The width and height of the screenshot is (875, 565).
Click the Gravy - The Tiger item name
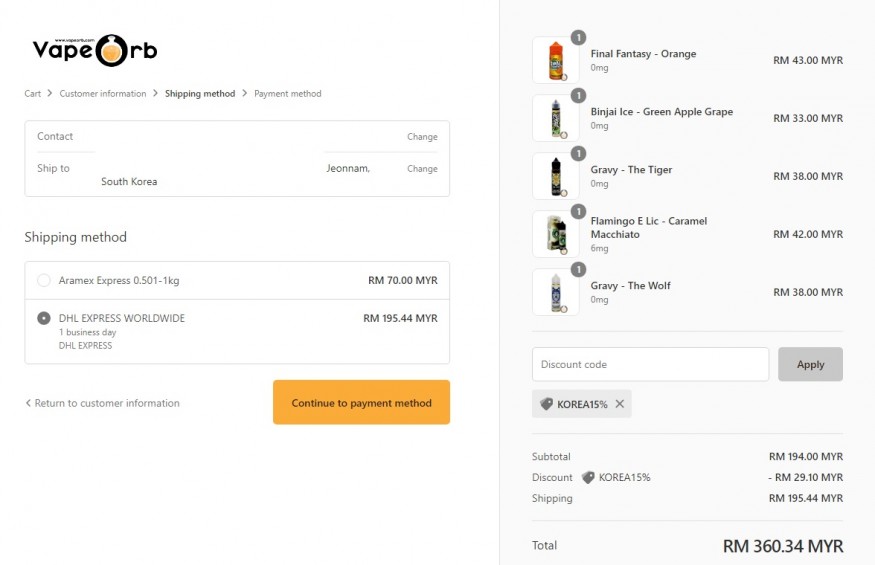[631, 170]
